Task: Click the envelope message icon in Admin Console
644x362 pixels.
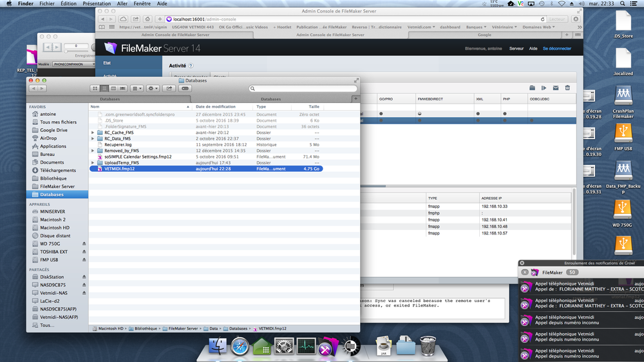Action: [555, 88]
